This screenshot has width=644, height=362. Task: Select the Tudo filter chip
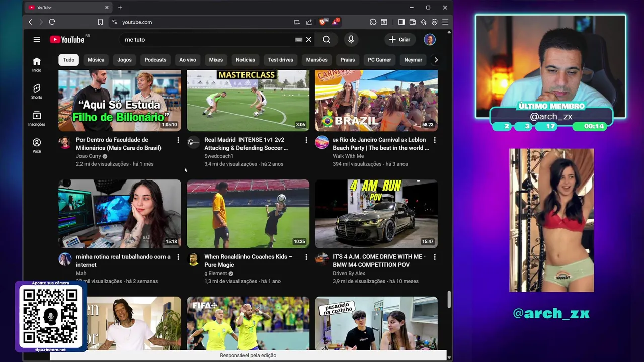coord(69,60)
